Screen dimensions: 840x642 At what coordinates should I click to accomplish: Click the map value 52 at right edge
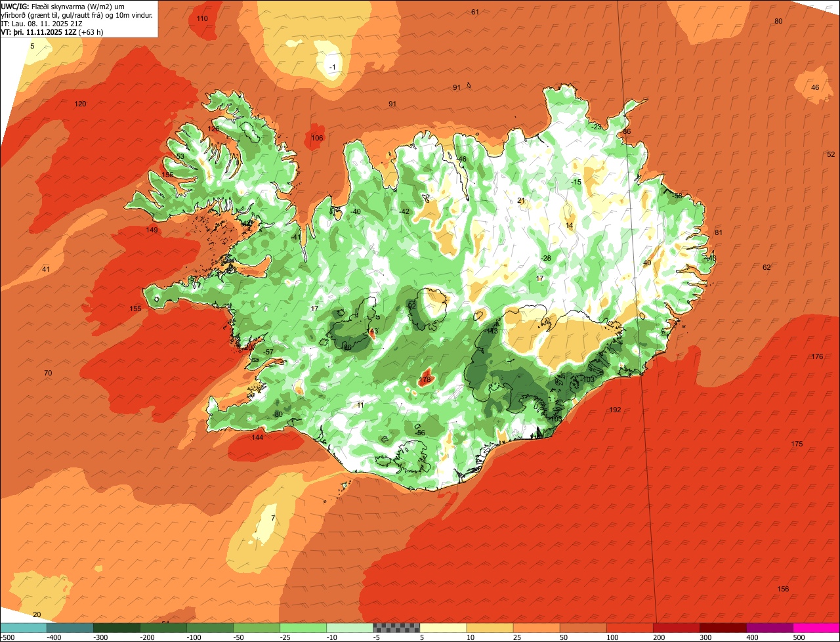tap(831, 154)
